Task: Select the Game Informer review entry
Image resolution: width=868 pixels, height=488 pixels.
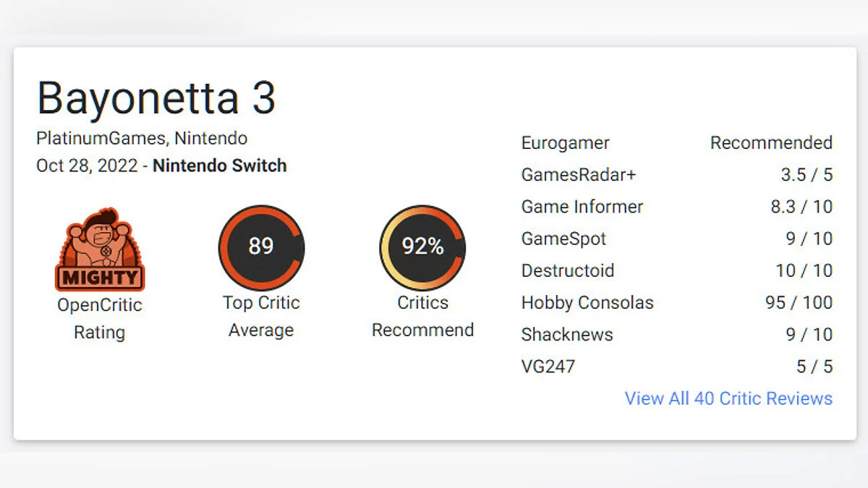Action: click(x=582, y=207)
